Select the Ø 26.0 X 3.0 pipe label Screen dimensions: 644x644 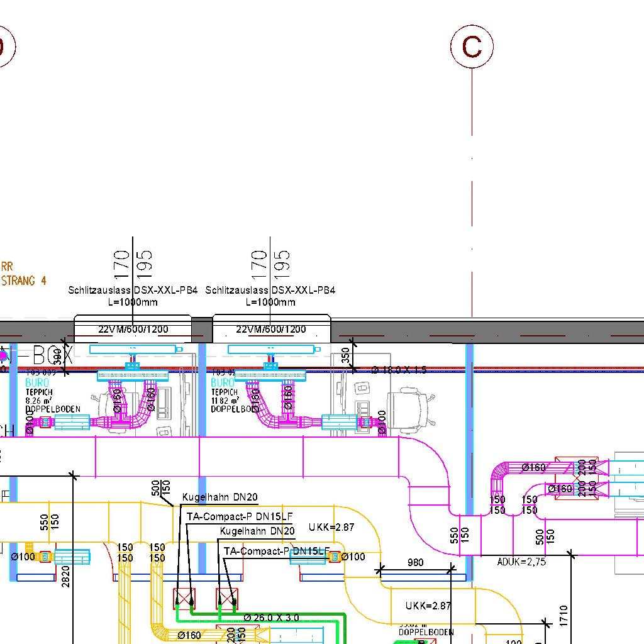tap(271, 618)
